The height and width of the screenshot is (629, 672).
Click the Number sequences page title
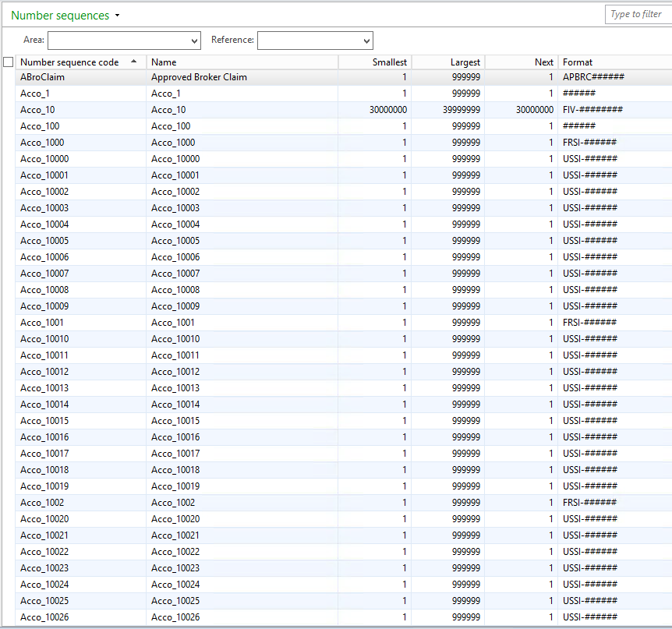click(x=58, y=15)
